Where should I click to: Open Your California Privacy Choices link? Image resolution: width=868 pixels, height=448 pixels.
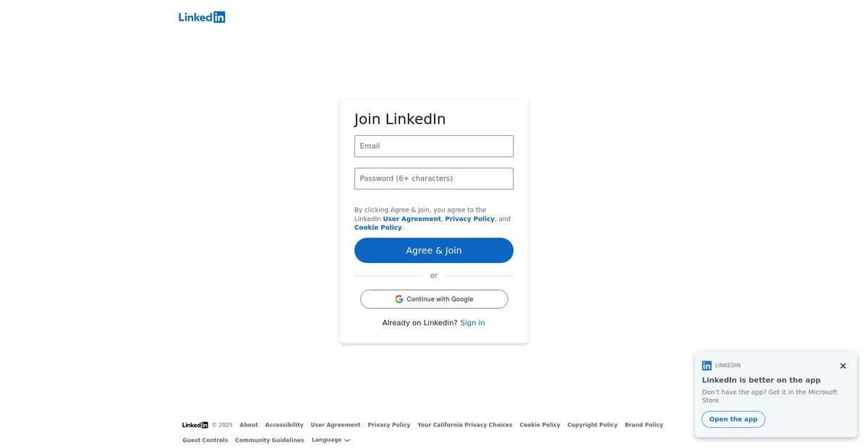click(464, 425)
